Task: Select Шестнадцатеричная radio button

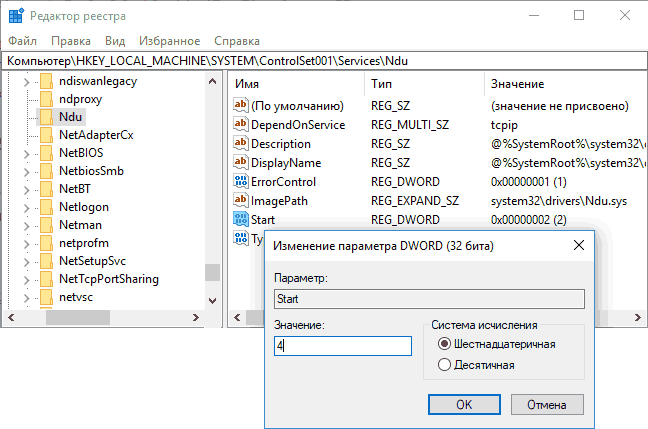Action: [444, 344]
